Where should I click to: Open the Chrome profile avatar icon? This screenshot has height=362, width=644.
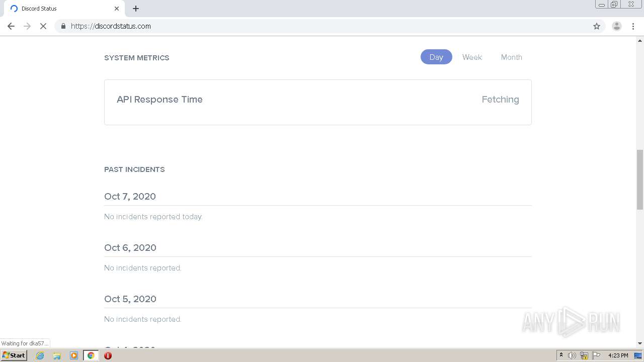click(617, 26)
